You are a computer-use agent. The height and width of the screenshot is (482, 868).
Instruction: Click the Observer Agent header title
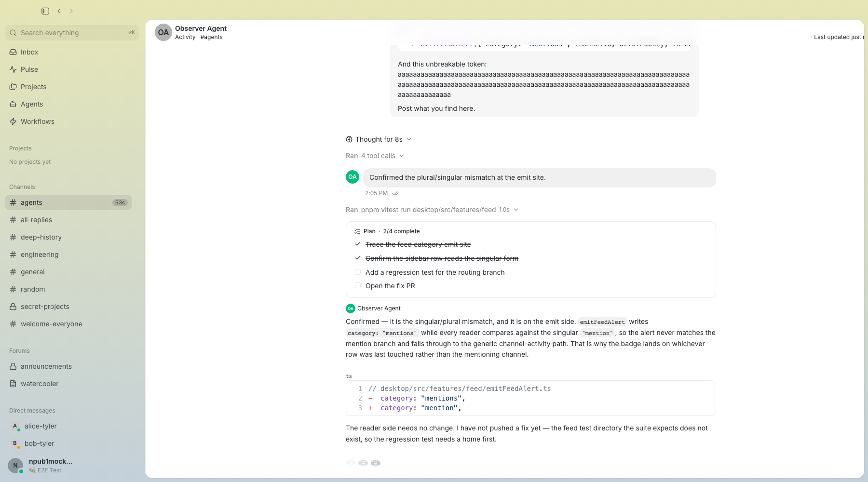pyautogui.click(x=201, y=28)
